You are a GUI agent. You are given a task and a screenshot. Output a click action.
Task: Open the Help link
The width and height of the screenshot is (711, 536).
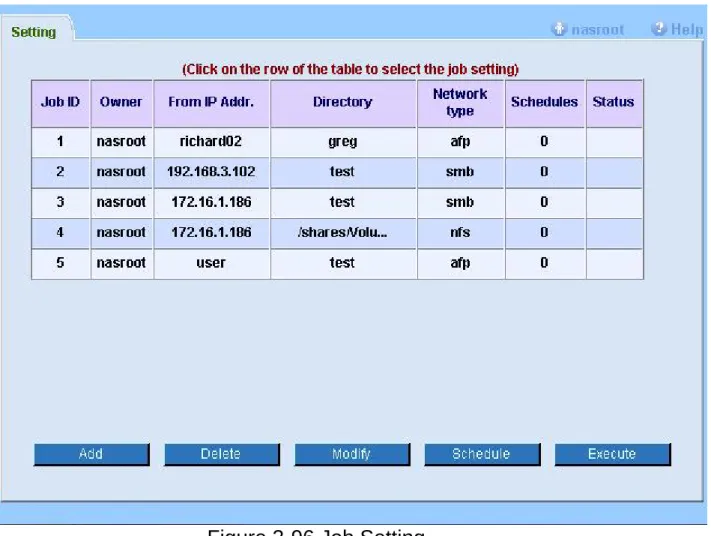point(687,29)
